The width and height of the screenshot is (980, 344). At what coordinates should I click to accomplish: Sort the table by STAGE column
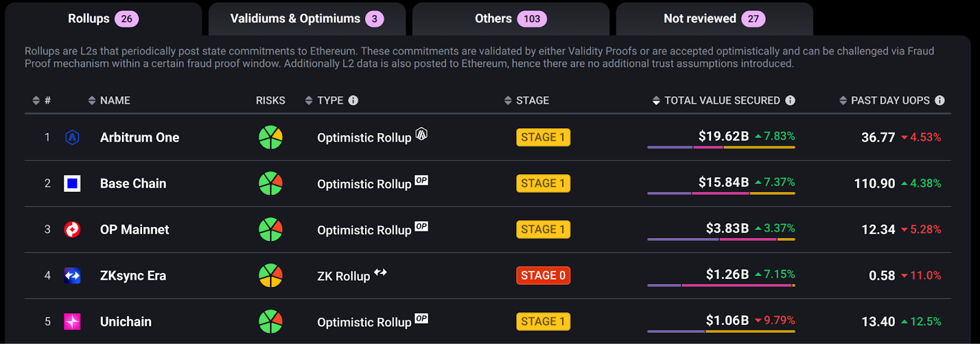pyautogui.click(x=527, y=101)
